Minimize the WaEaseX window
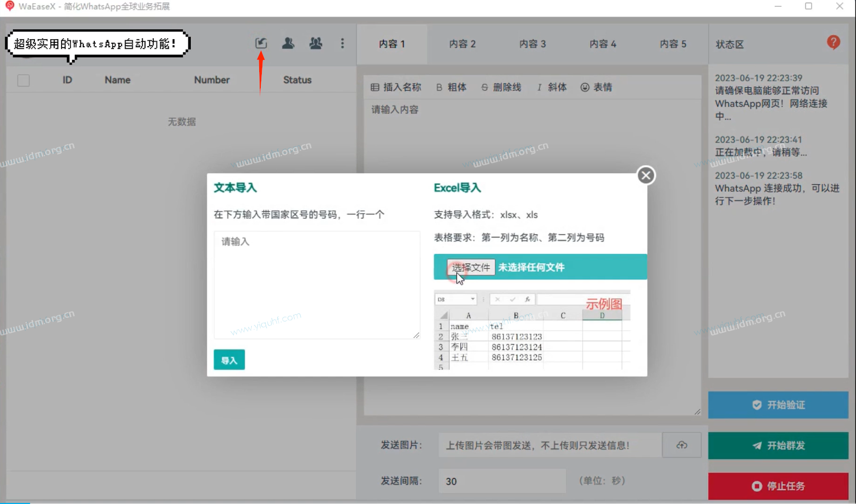 click(778, 6)
